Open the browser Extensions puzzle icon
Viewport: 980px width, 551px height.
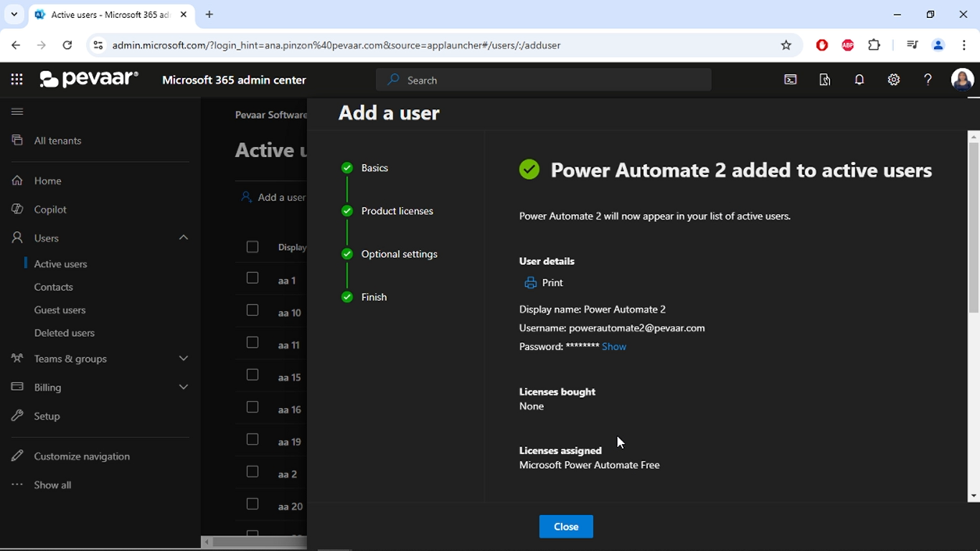tap(874, 45)
